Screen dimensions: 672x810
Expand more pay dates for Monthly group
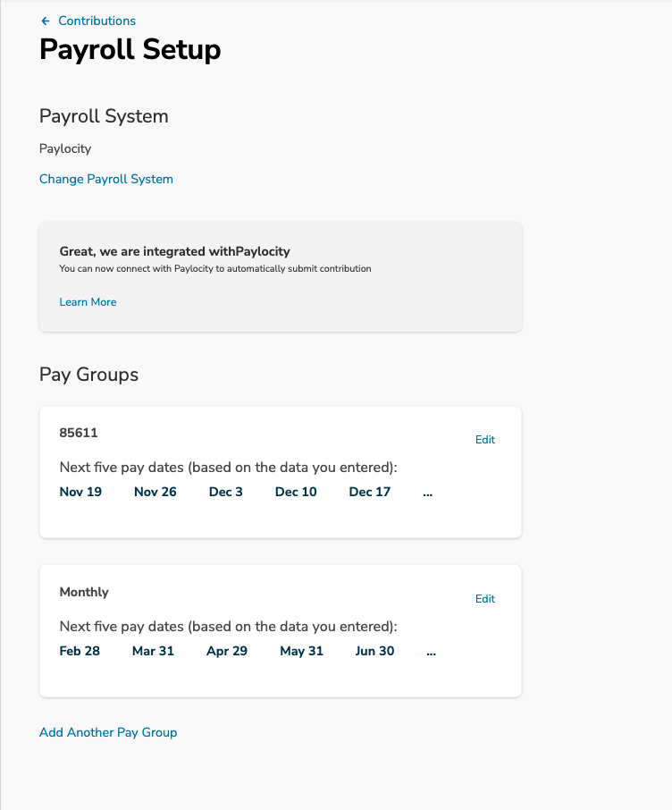pyautogui.click(x=432, y=653)
